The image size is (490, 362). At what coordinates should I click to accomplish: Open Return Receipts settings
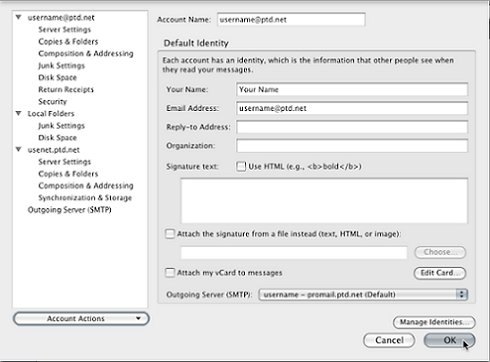pyautogui.click(x=66, y=90)
